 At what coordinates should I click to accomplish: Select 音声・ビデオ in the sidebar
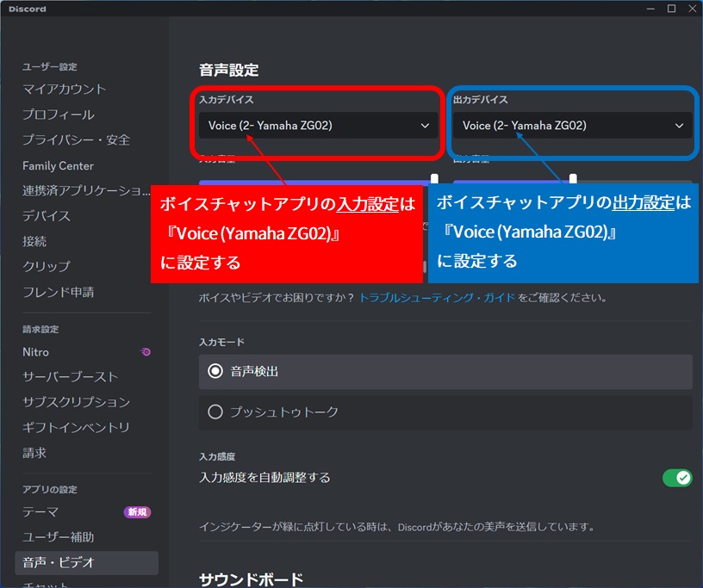pyautogui.click(x=86, y=562)
